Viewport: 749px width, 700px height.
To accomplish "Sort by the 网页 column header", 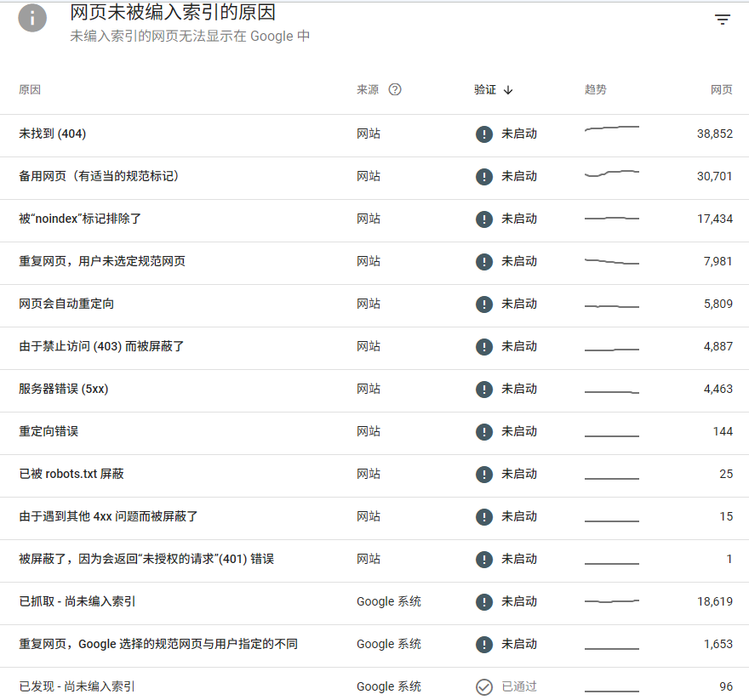I will tap(721, 89).
